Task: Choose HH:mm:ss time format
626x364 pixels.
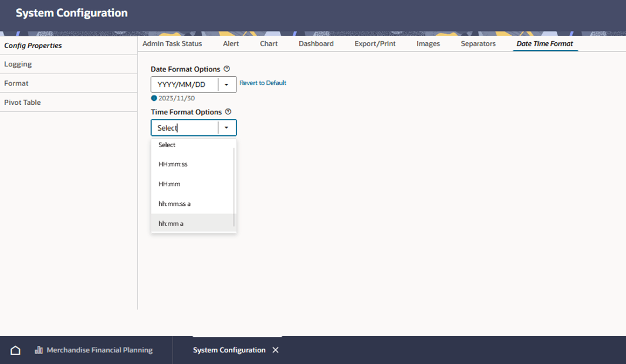Action: pyautogui.click(x=192, y=164)
